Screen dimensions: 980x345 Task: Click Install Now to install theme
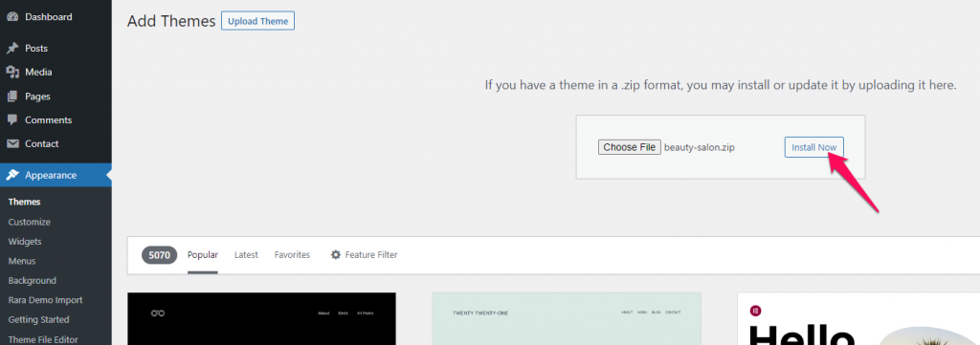pos(813,147)
